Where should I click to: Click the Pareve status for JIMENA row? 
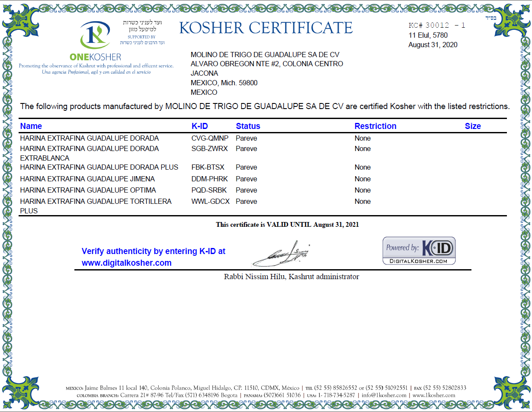point(247,179)
